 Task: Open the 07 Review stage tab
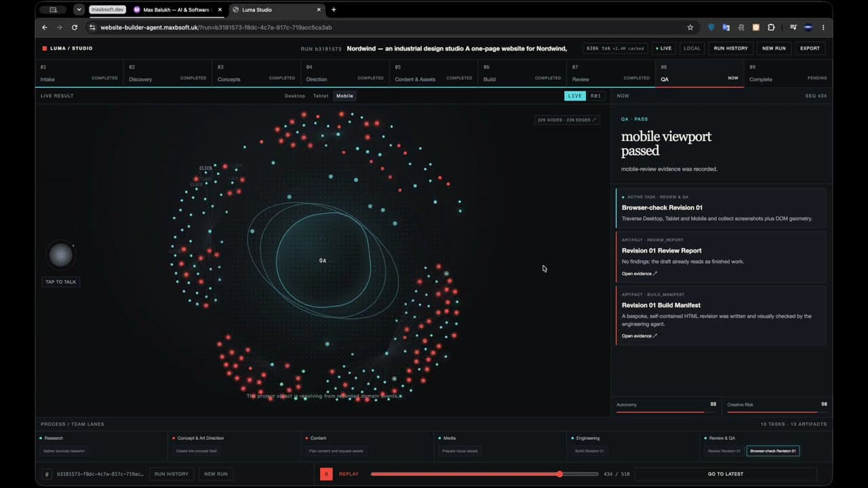pyautogui.click(x=611, y=73)
